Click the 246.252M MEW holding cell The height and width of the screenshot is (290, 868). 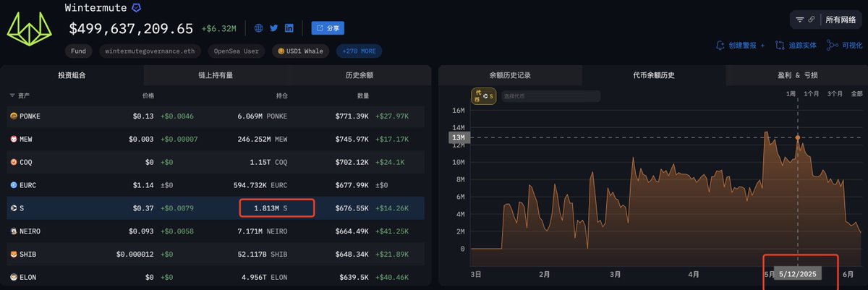click(262, 139)
